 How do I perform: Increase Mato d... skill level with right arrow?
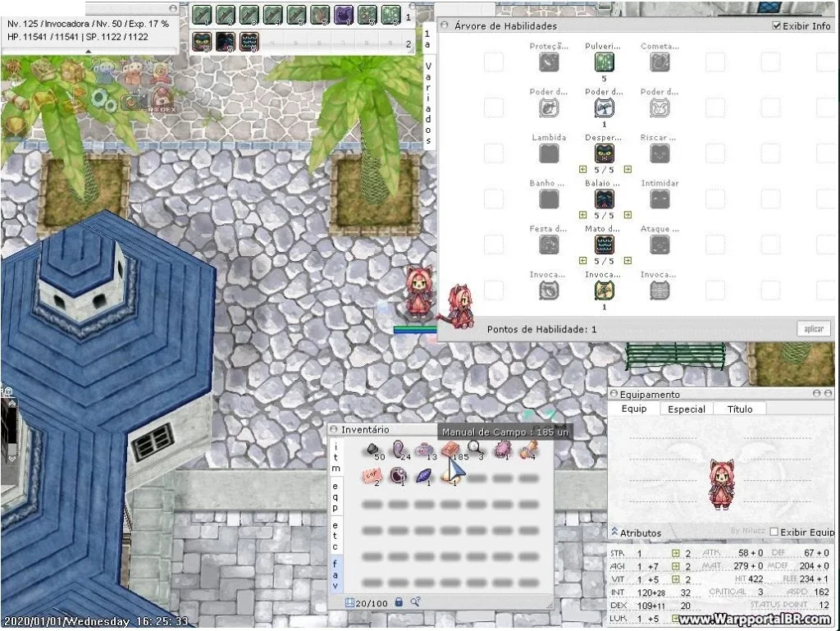pos(628,260)
